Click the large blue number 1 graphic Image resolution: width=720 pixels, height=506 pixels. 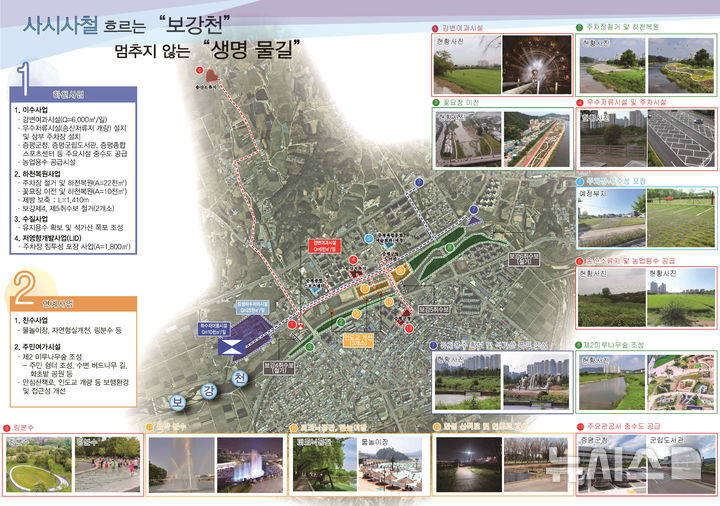tap(24, 79)
